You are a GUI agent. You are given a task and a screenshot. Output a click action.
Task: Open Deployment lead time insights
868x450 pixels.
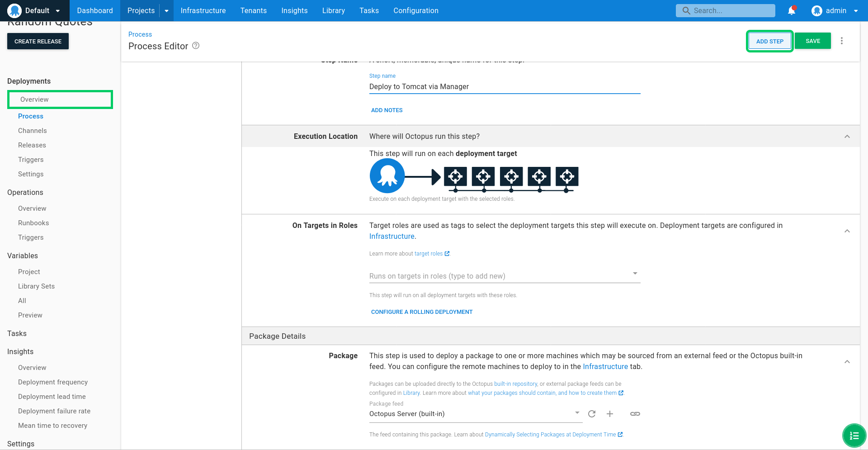pos(52,397)
